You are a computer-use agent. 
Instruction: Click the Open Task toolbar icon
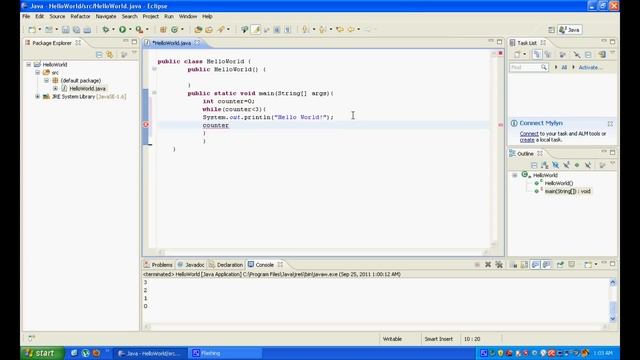point(209,29)
